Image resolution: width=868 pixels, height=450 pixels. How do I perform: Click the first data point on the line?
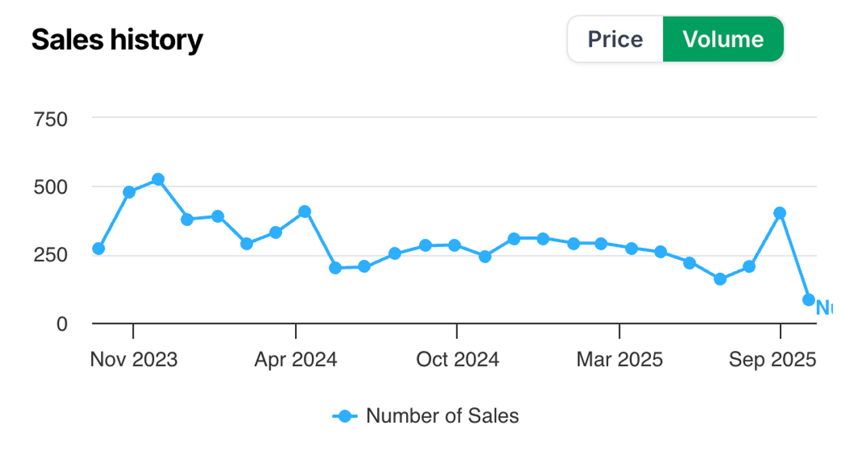tap(98, 248)
